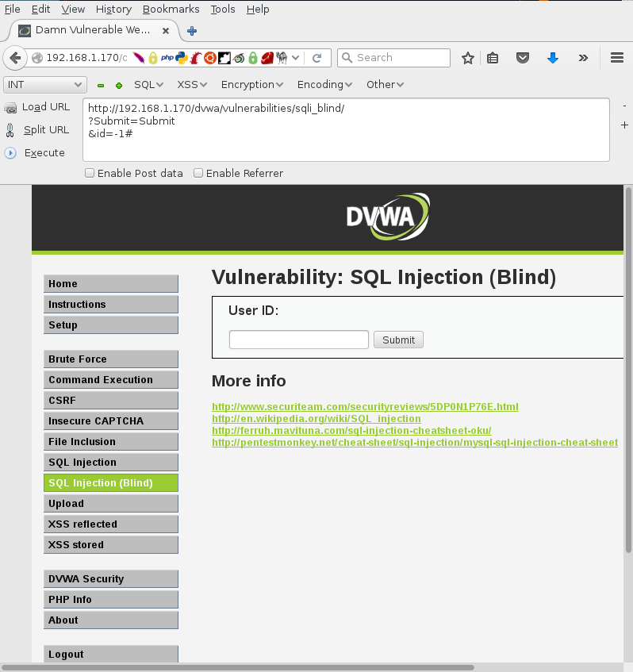Expand the XSS HackBar menu
Viewport: 633px width, 672px height.
click(192, 84)
